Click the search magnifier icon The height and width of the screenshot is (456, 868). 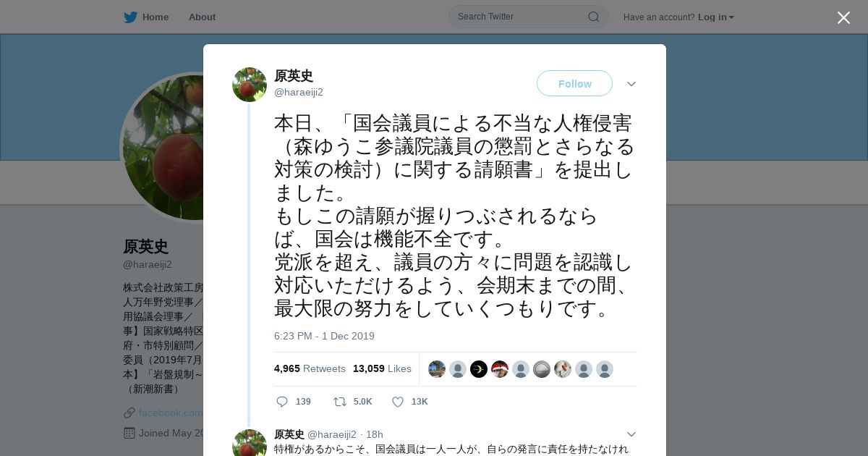click(x=593, y=17)
